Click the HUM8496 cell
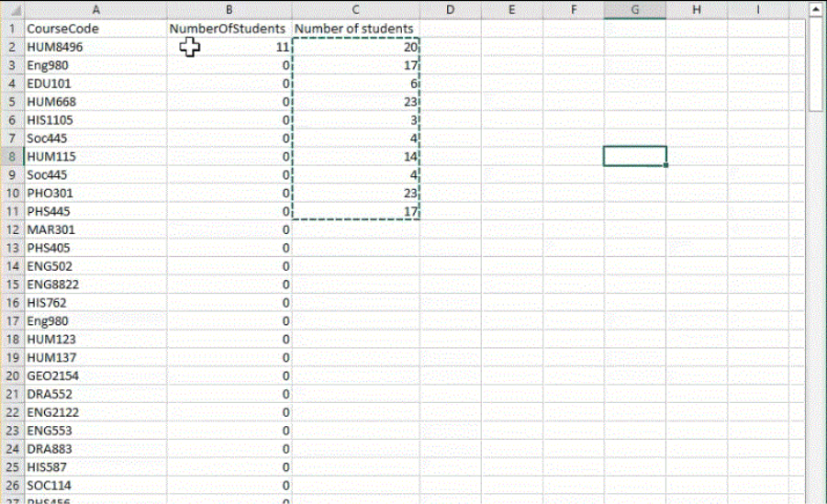This screenshot has height=504, width=827. (95, 47)
